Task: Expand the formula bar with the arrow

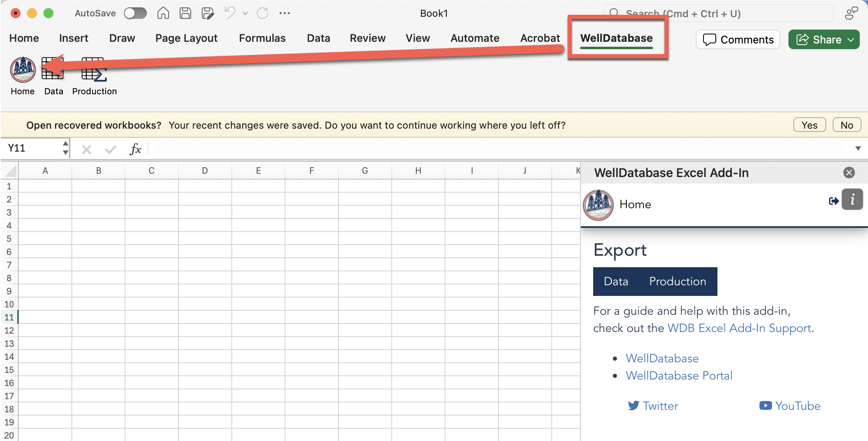Action: (858, 148)
